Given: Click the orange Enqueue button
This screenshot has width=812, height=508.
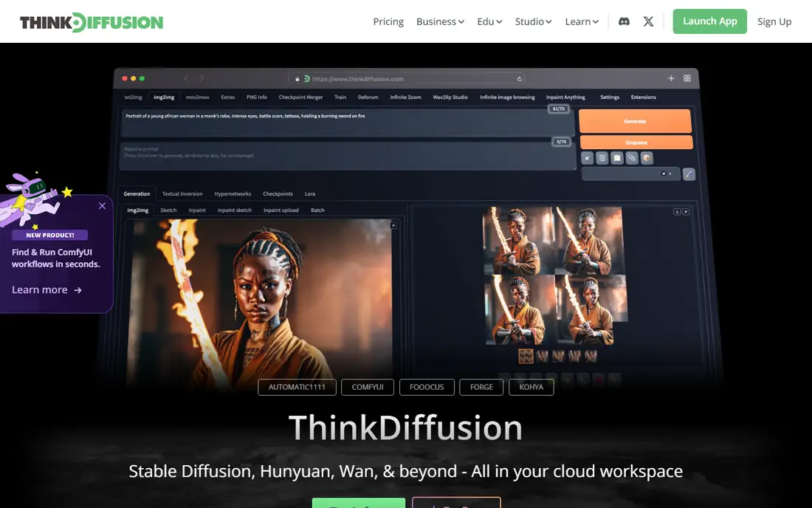Looking at the screenshot, I should 636,143.
